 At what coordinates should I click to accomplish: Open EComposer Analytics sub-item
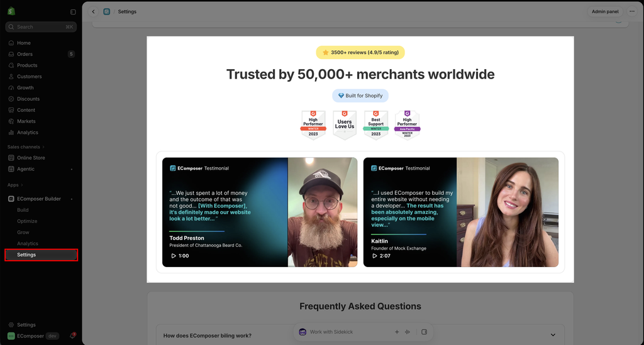[28, 244]
